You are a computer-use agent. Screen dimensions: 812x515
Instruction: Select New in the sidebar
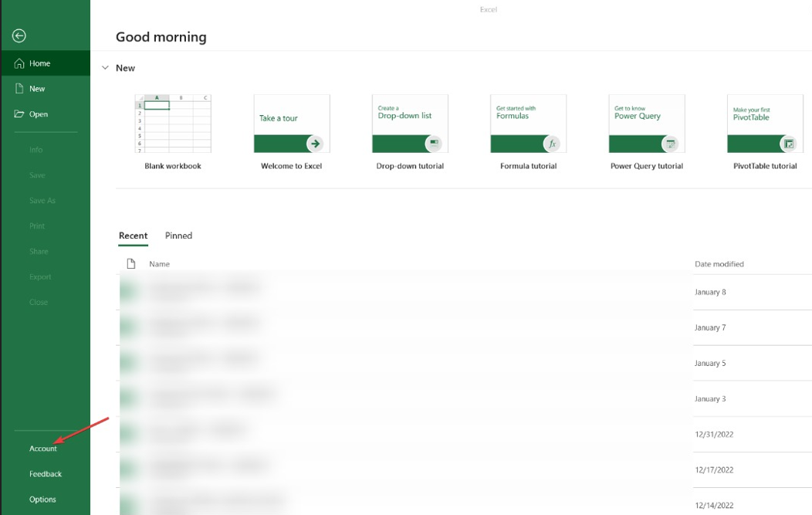click(x=46, y=89)
